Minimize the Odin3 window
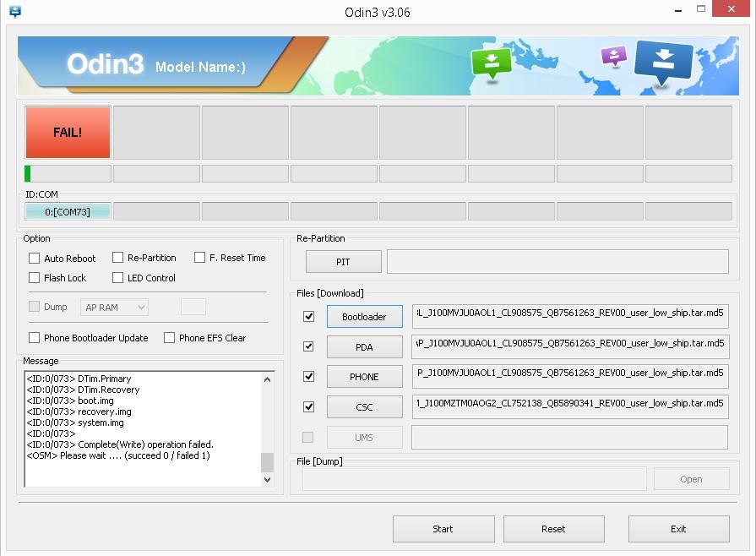Screen dimensions: 756x556 click(x=678, y=9)
